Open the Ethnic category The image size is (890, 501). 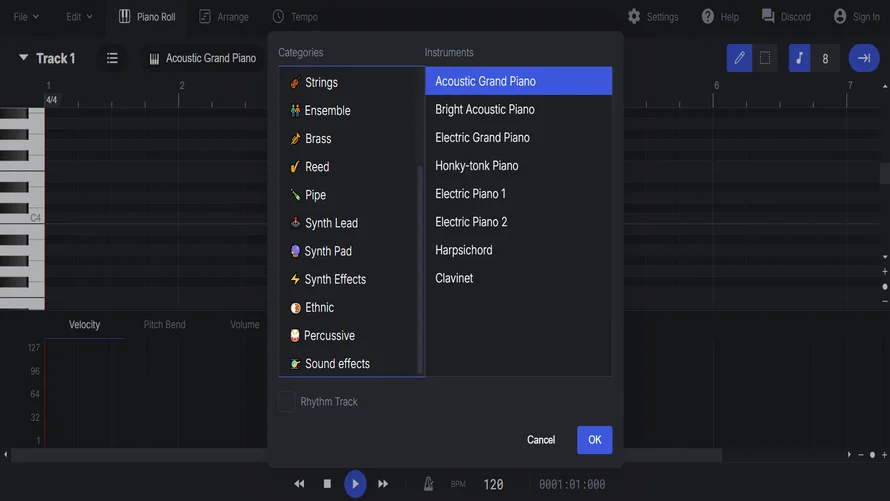[351, 308]
